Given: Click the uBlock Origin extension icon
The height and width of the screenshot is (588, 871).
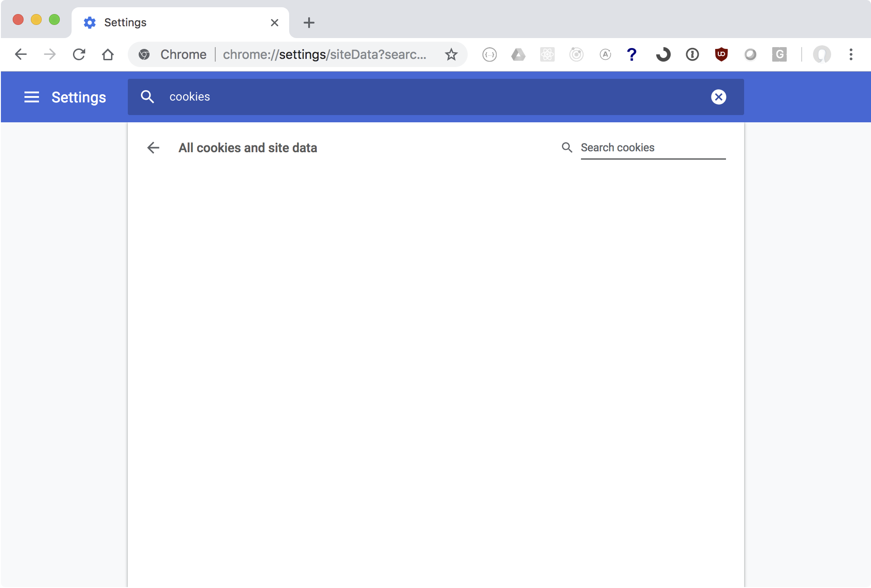Looking at the screenshot, I should pos(721,55).
